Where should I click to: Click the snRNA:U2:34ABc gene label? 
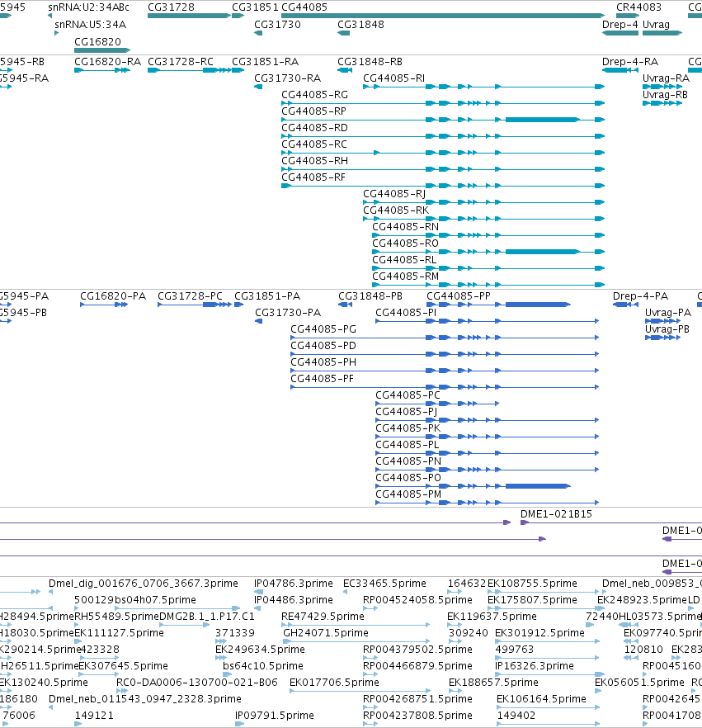pos(88,7)
